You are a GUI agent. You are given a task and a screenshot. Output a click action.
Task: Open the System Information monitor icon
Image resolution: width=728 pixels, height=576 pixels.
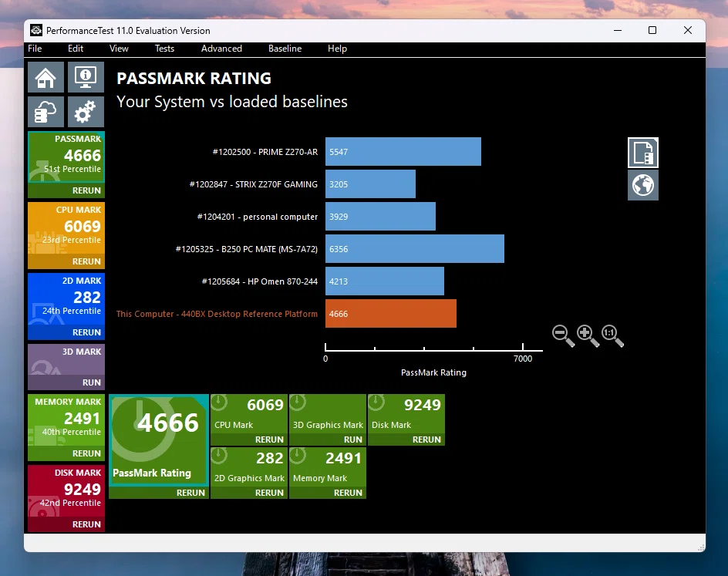(x=86, y=77)
